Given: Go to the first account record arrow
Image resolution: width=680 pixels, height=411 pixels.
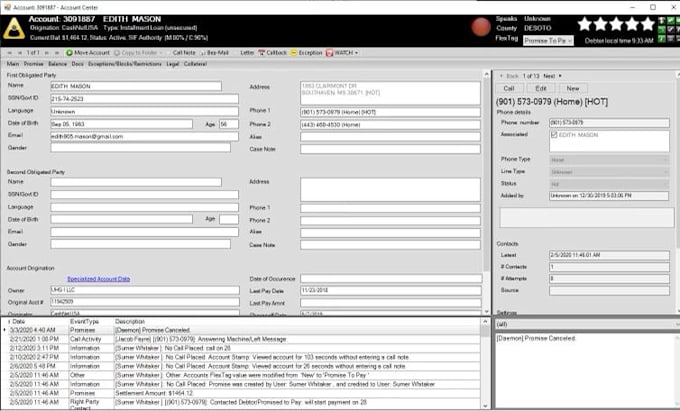Looking at the screenshot, I should pyautogui.click(x=10, y=52).
